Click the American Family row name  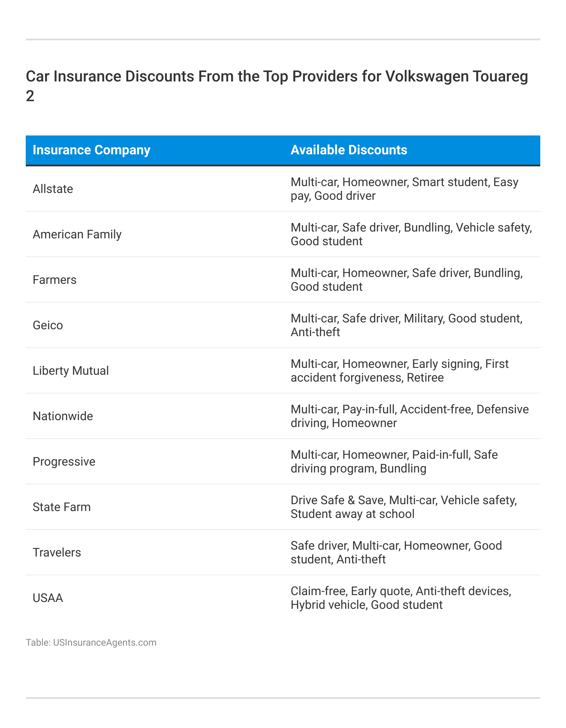click(x=77, y=235)
